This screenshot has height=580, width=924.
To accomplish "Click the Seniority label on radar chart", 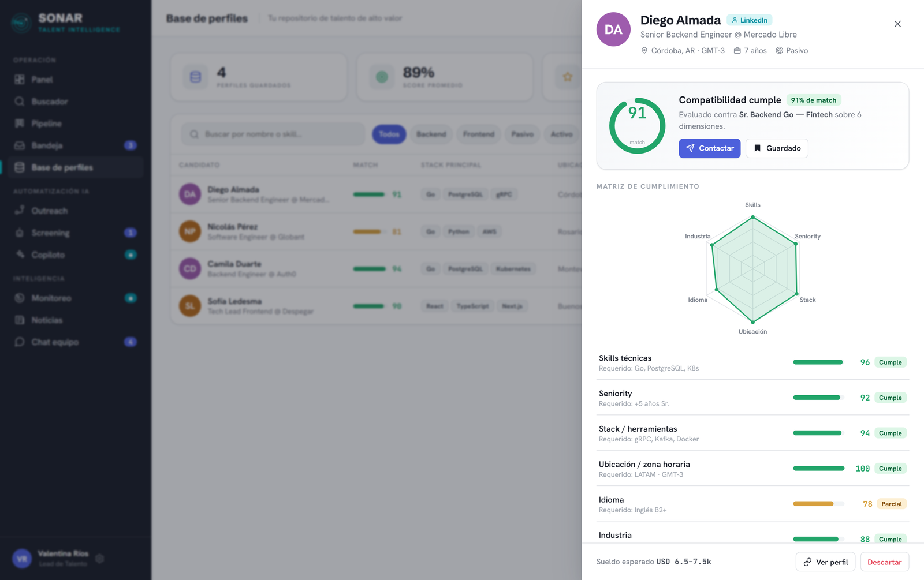I will (807, 237).
